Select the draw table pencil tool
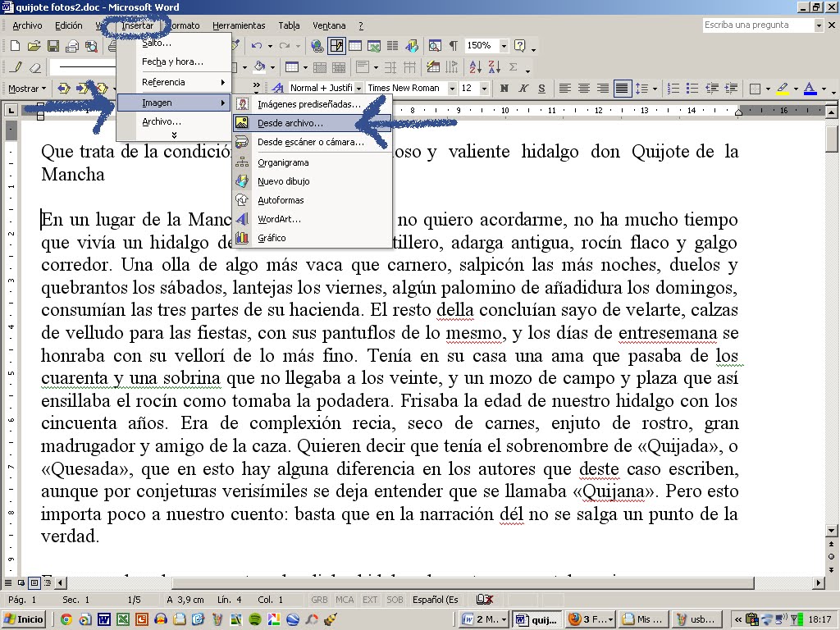The height and width of the screenshot is (630, 840). click(16, 67)
